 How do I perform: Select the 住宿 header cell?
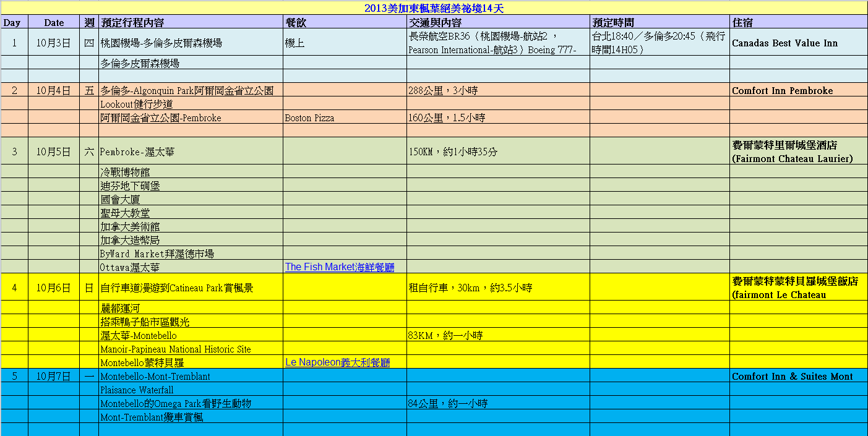coord(742,22)
